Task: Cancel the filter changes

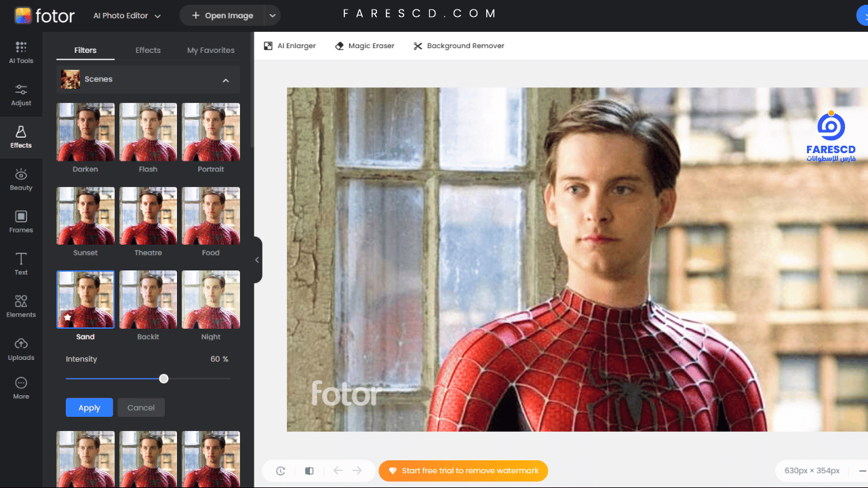Action: (141, 407)
